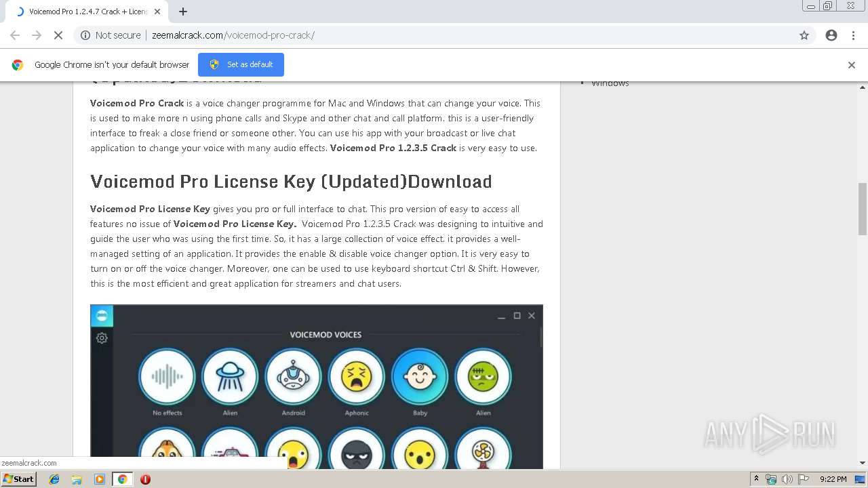The image size is (868, 488).
Task: Select the screaming face voice icon
Action: tap(293, 449)
